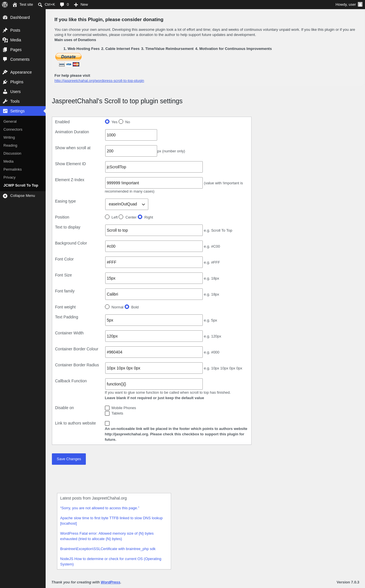This screenshot has height=588, width=365.
Task: Check Disable on Mobile Phones
Action: [107, 408]
